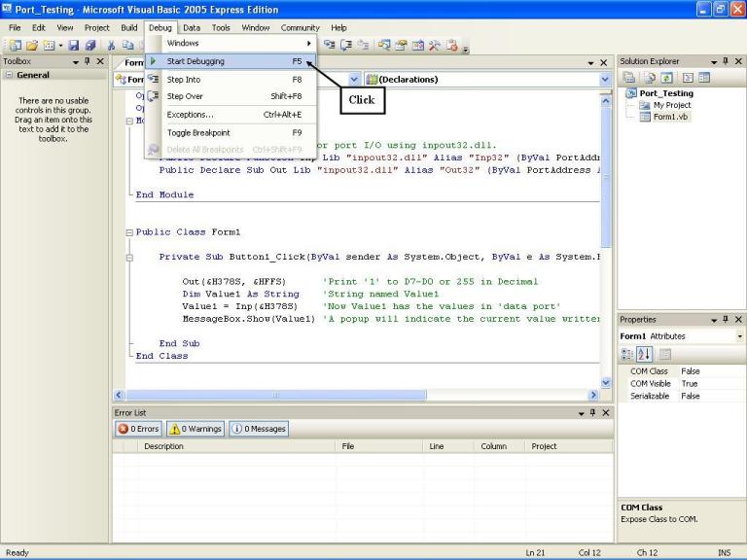Click Properties icon in Solution Explorer toolbar

pos(629,77)
